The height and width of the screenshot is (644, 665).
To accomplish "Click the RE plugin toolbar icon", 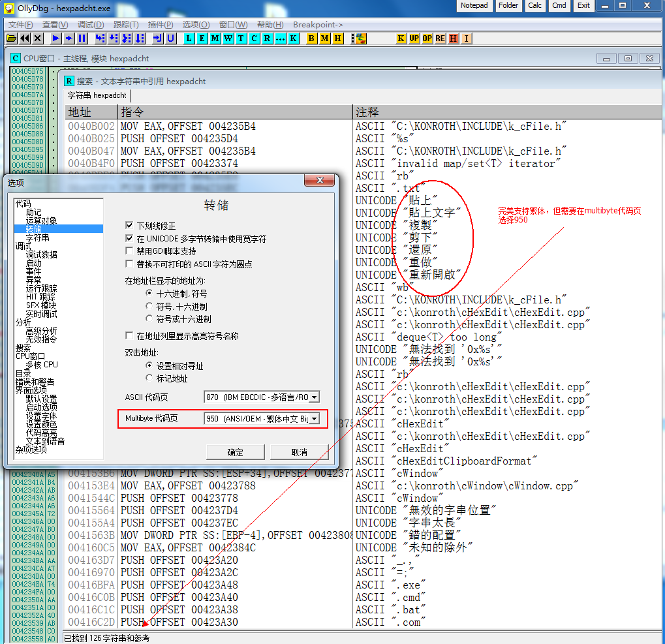I will pos(441,38).
